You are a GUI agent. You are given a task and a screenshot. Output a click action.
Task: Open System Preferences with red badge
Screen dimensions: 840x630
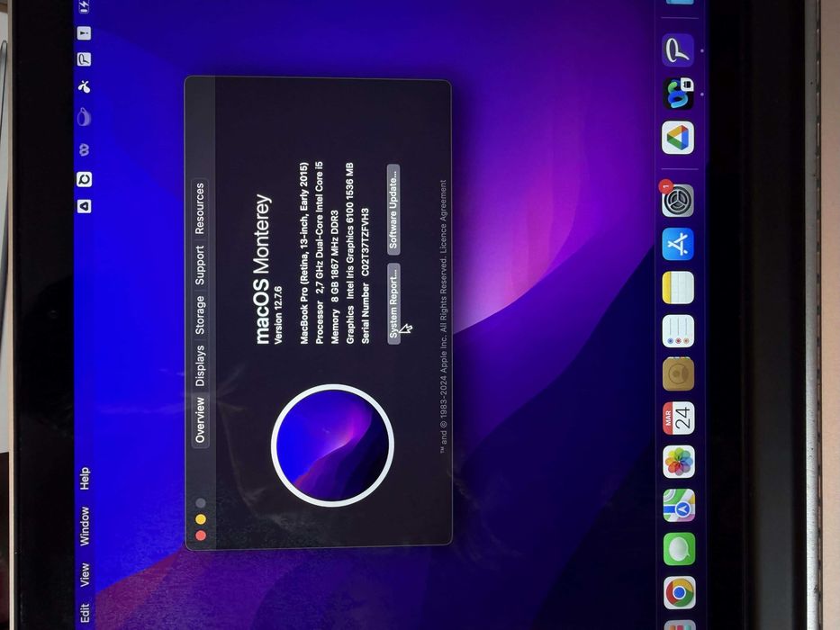pos(677,199)
